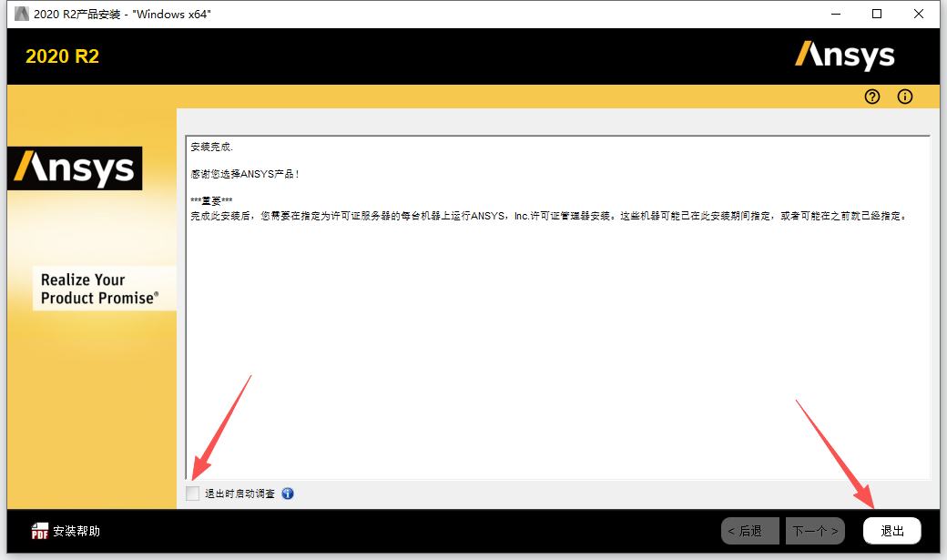Click the 下一个 button

tap(814, 530)
